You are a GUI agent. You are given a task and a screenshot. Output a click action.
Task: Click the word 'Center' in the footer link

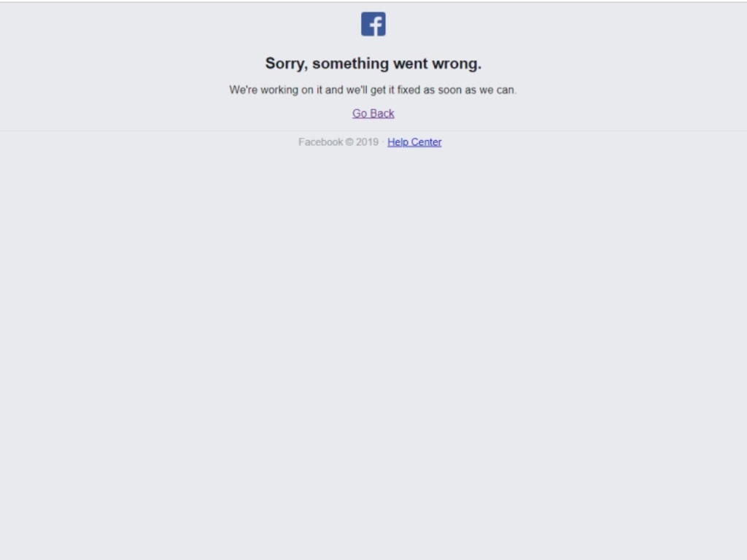(426, 142)
